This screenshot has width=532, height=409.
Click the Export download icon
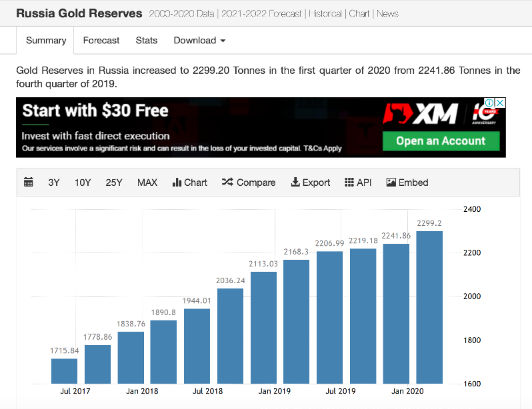tap(295, 183)
